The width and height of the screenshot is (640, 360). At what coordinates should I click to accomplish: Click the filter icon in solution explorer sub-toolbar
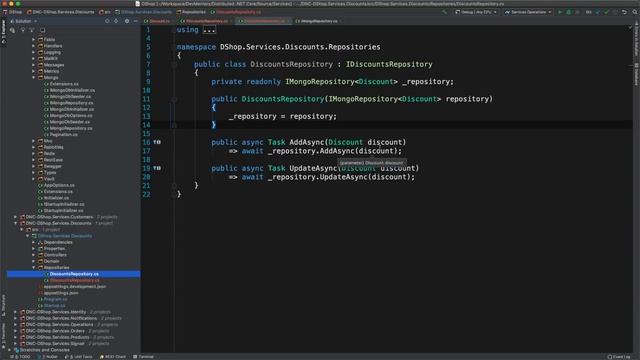23,30
